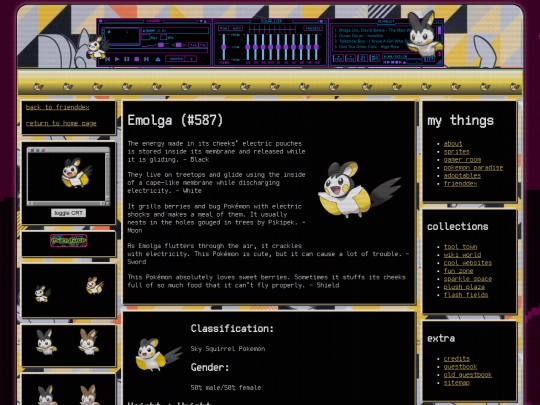Screen dimensions: 540x405
Task: Toggle repeat button next to shuffle
Action: coord(191,59)
